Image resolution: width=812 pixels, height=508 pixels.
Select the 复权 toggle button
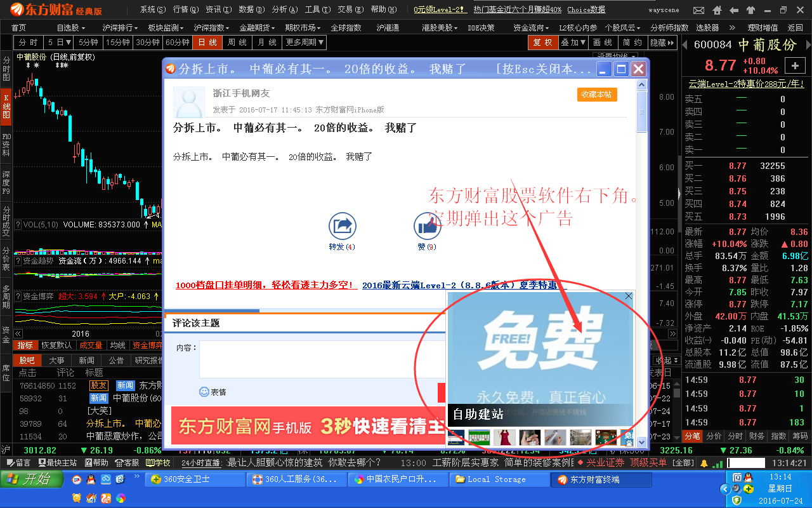(543, 42)
